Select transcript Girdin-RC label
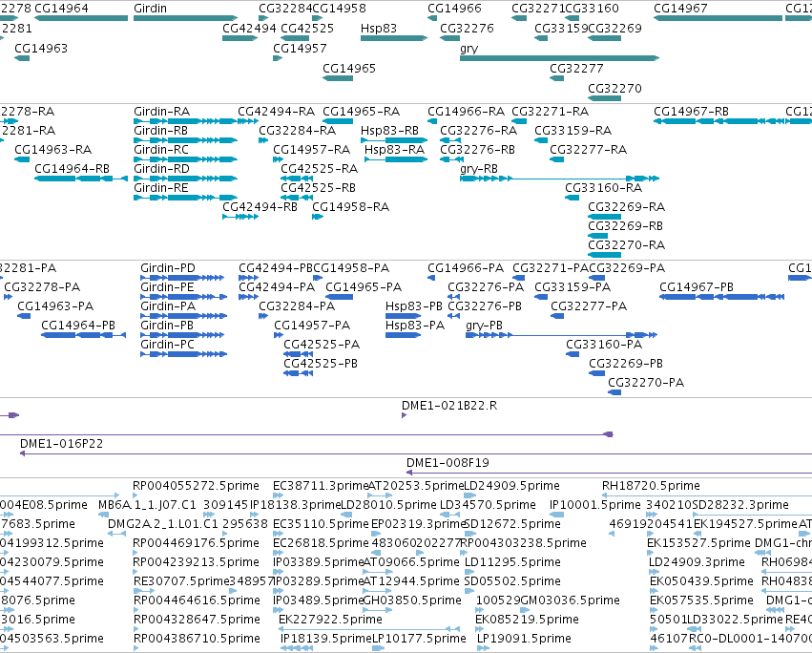Image resolution: width=812 pixels, height=653 pixels. click(161, 150)
